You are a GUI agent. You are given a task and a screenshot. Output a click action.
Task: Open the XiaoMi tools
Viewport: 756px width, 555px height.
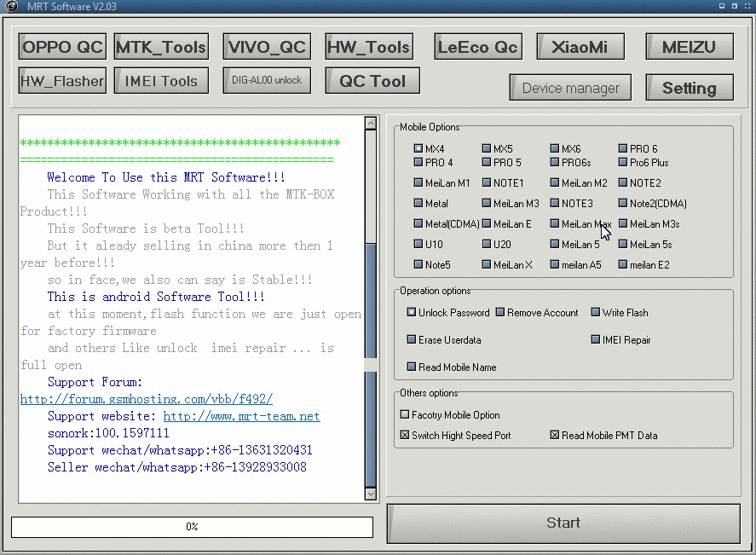tap(580, 47)
